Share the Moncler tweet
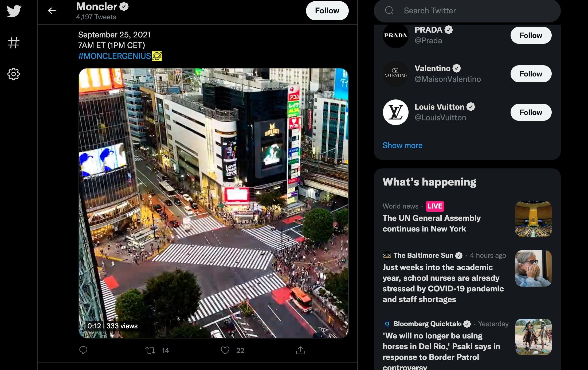The width and height of the screenshot is (588, 370). tap(300, 350)
